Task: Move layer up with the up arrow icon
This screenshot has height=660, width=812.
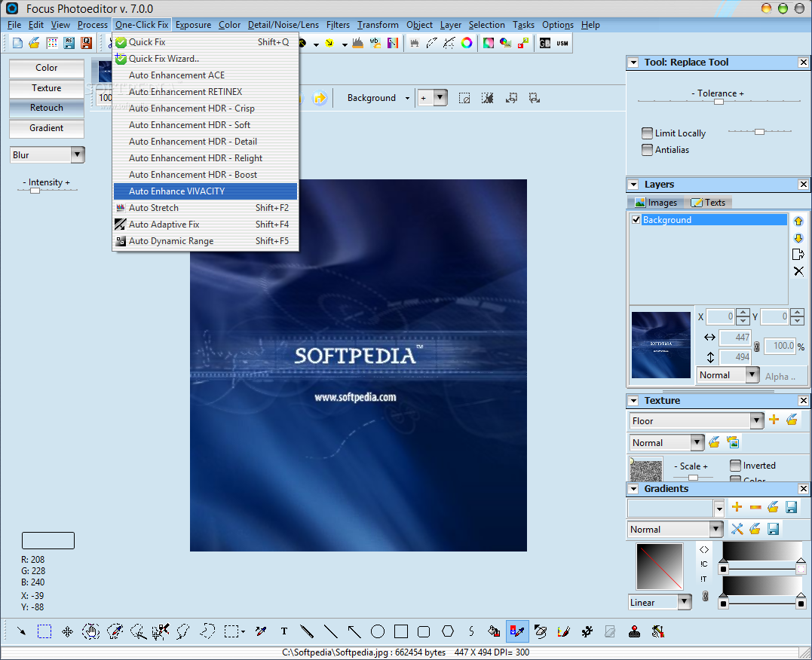Action: pos(798,221)
